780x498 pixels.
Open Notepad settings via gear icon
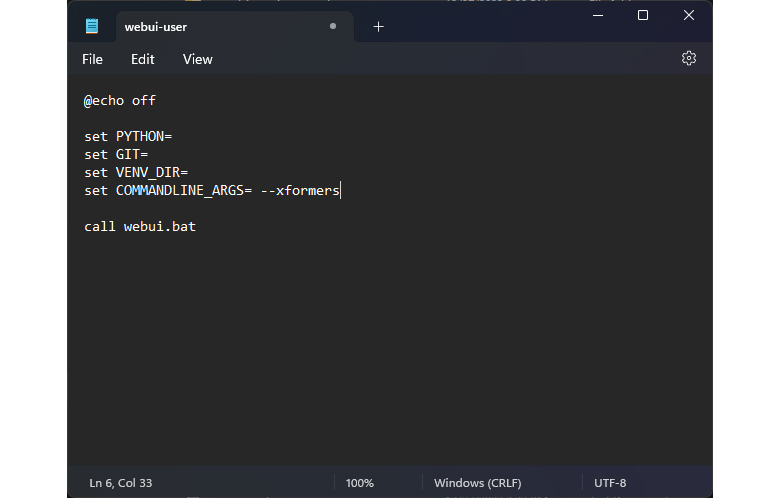[688, 59]
